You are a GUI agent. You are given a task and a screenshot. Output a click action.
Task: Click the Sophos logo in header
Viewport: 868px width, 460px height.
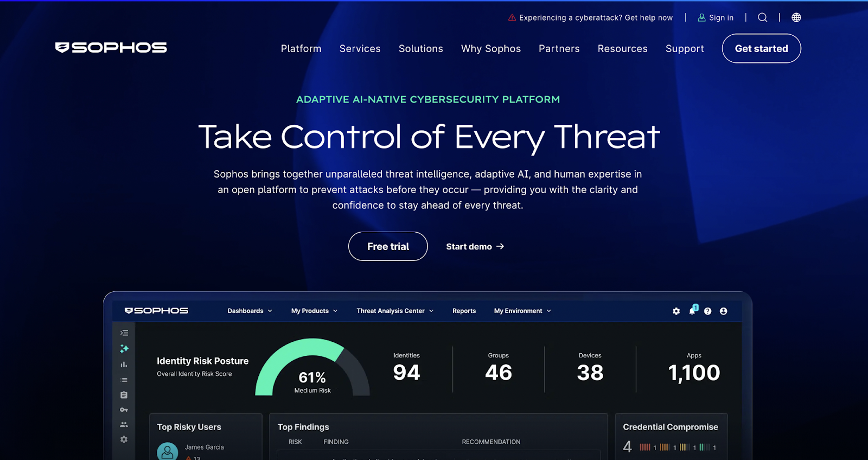point(111,48)
